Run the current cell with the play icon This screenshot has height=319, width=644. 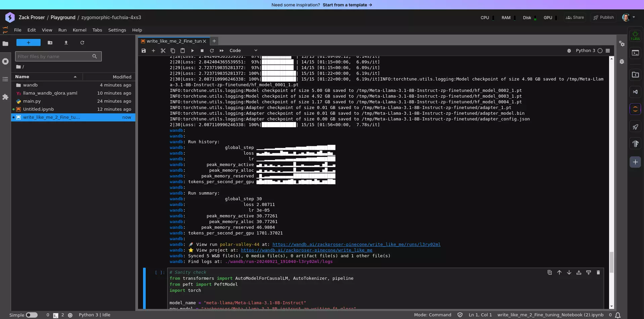192,50
